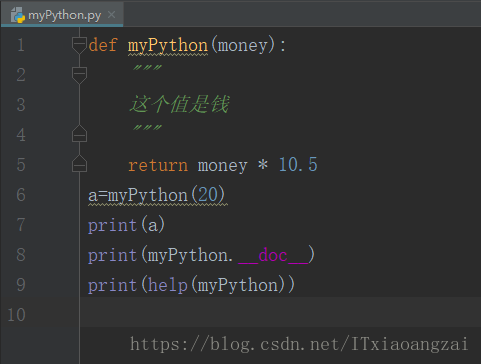Click line number 10 in the gutter
Viewport: 481px width, 364px height.
(16, 315)
